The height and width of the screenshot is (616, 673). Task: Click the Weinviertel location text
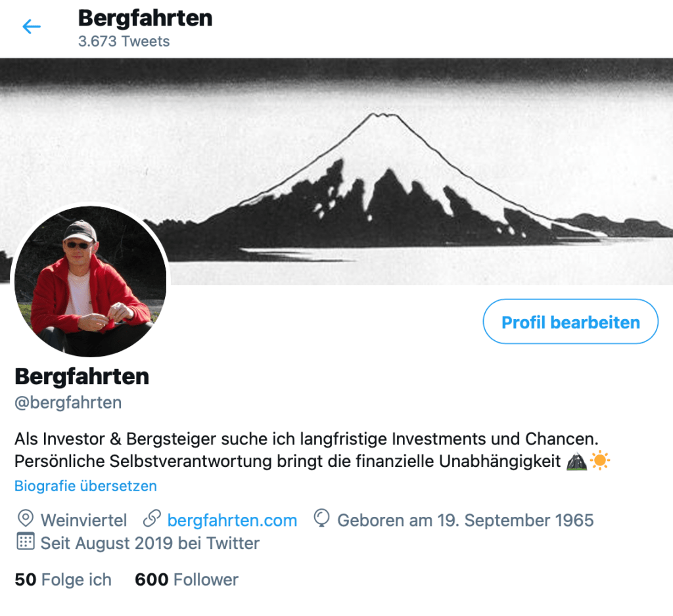point(83,520)
